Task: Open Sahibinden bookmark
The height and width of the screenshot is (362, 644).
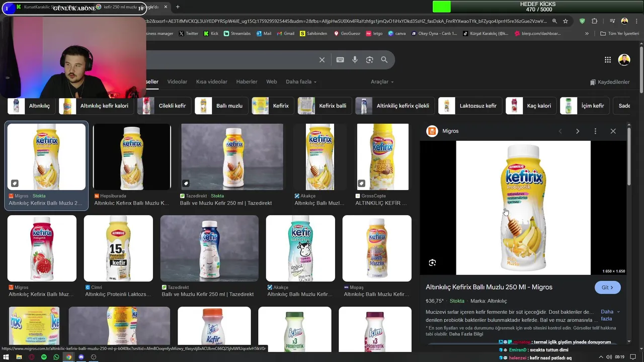Action: pyautogui.click(x=313, y=34)
